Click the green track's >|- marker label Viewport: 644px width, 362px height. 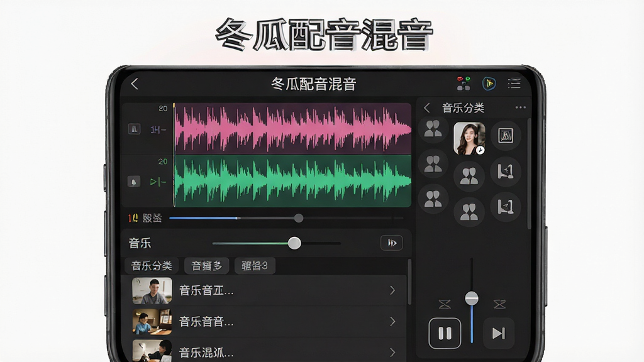[158, 182]
